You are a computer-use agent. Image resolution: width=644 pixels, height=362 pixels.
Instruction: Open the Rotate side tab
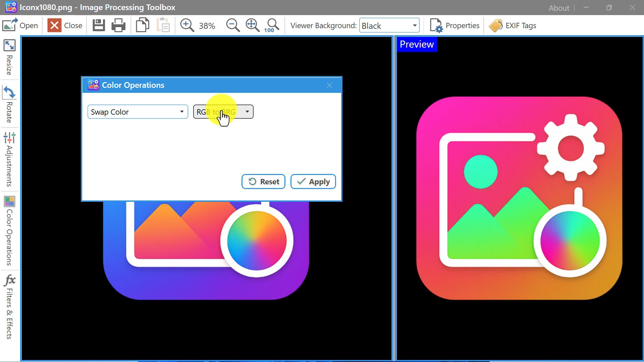[9, 104]
